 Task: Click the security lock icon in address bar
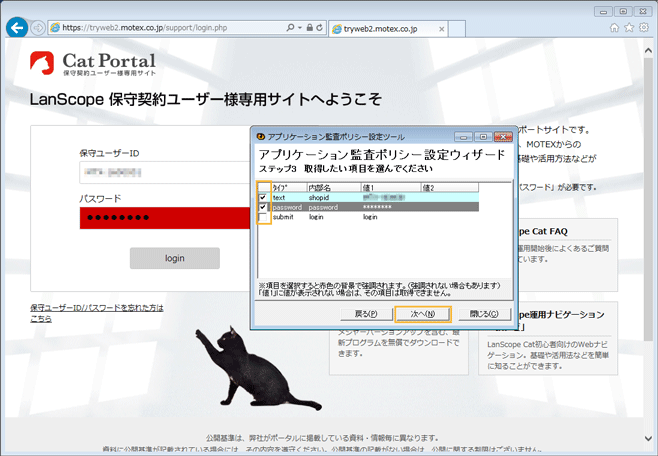coord(310,28)
